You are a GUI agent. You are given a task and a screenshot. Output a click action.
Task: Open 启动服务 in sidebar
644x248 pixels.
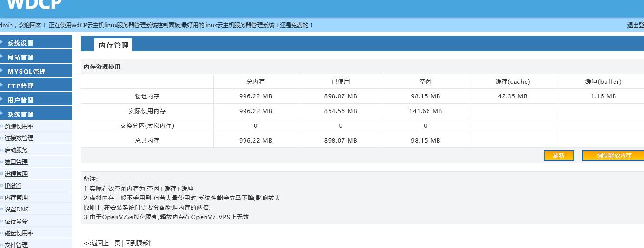tap(16, 150)
